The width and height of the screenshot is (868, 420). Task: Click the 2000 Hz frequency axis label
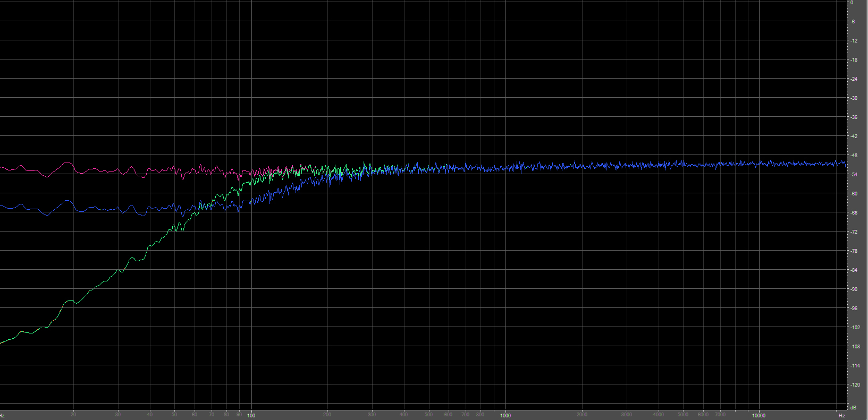[582, 415]
